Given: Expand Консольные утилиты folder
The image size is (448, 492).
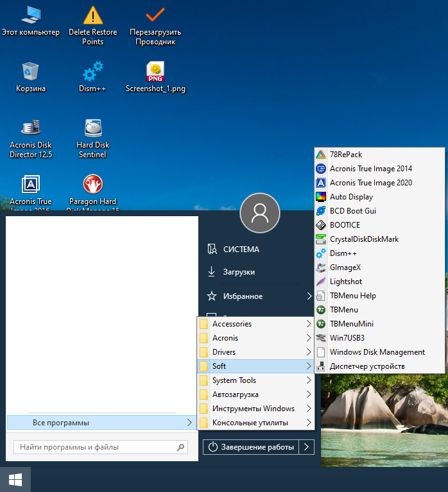Looking at the screenshot, I should tap(255, 423).
